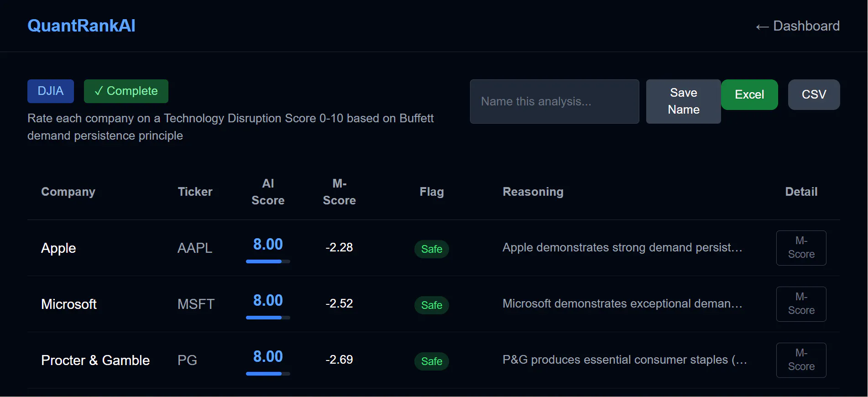Click the Detail column header
This screenshot has height=397, width=868.
click(801, 192)
